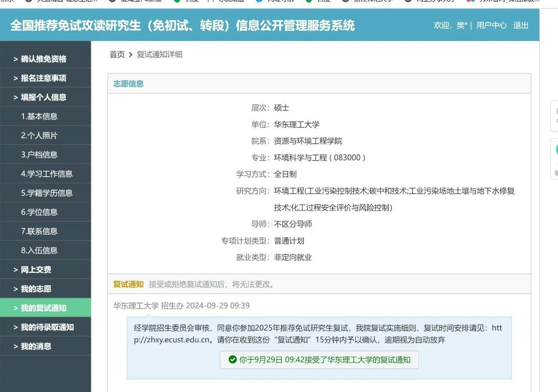
Task: Click the sender line 华东理工大学 招生办 2024-09-29 09:39
Action: pyautogui.click(x=181, y=306)
